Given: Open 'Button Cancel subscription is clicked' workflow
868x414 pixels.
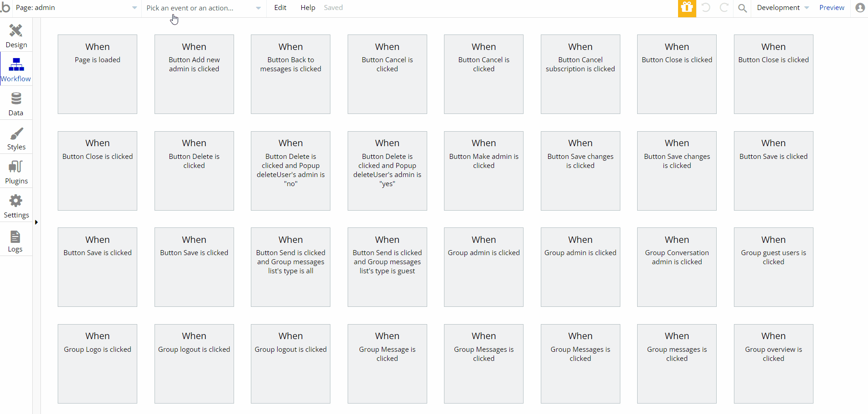Looking at the screenshot, I should pyautogui.click(x=580, y=74).
